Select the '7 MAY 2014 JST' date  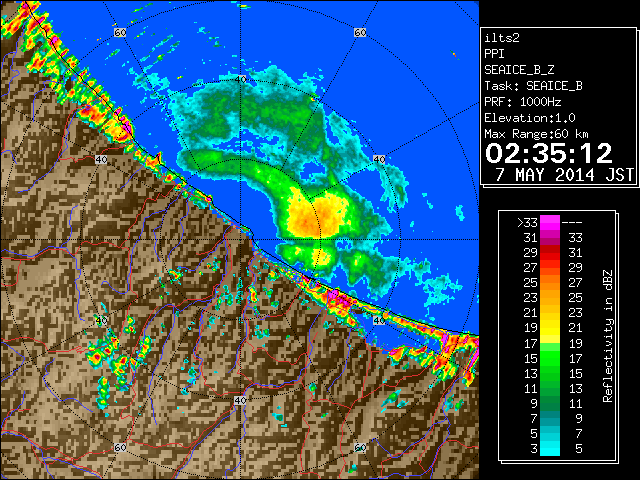click(x=564, y=175)
